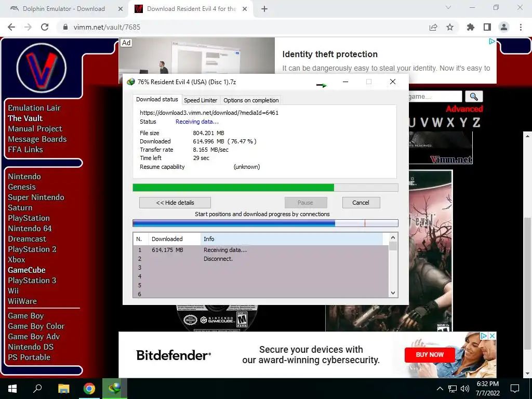Click Chrome back arrow
The width and height of the screenshot is (532, 399).
11,27
